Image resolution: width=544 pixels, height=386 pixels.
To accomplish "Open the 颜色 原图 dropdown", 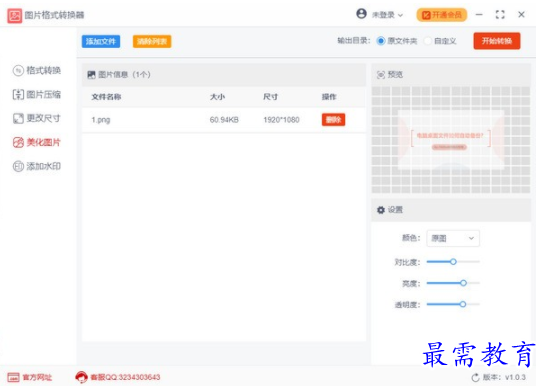I will 453,238.
